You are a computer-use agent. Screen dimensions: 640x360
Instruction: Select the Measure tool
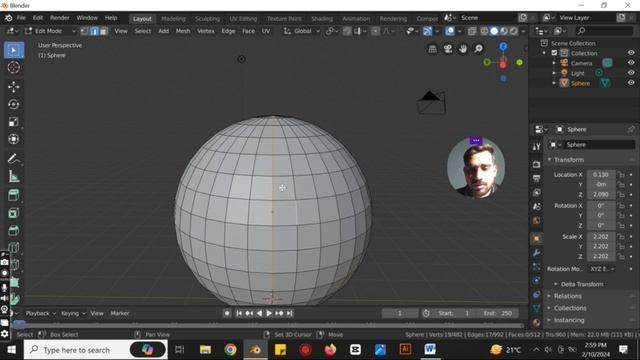point(13,176)
